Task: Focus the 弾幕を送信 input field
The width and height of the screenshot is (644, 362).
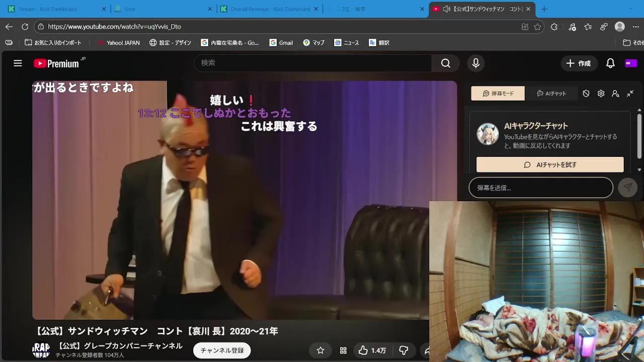Action: pyautogui.click(x=541, y=188)
